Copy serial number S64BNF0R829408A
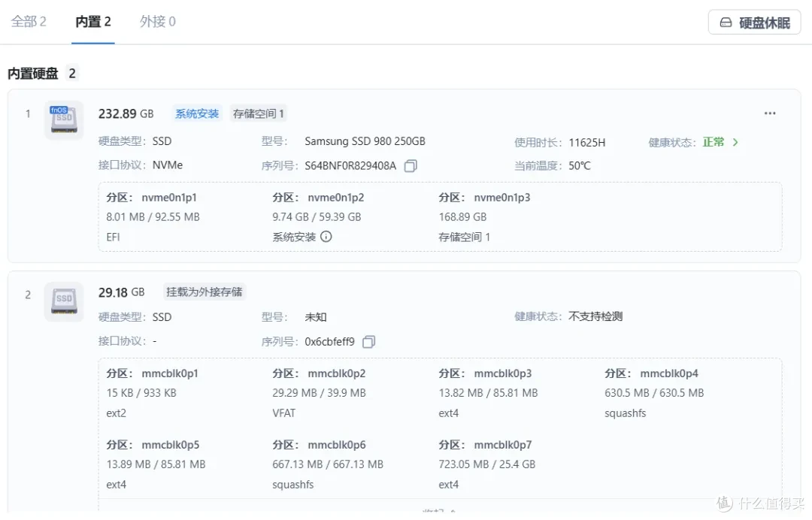This screenshot has width=812, height=520. pyautogui.click(x=411, y=166)
